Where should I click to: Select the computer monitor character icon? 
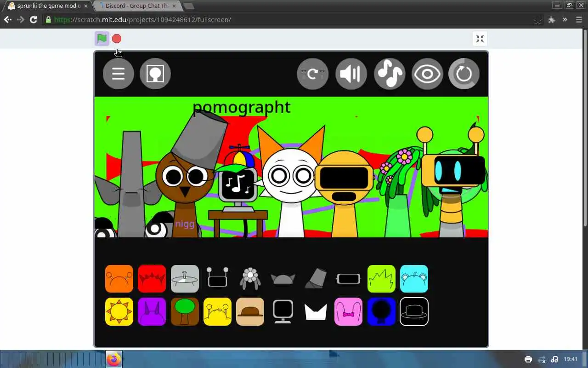(283, 311)
